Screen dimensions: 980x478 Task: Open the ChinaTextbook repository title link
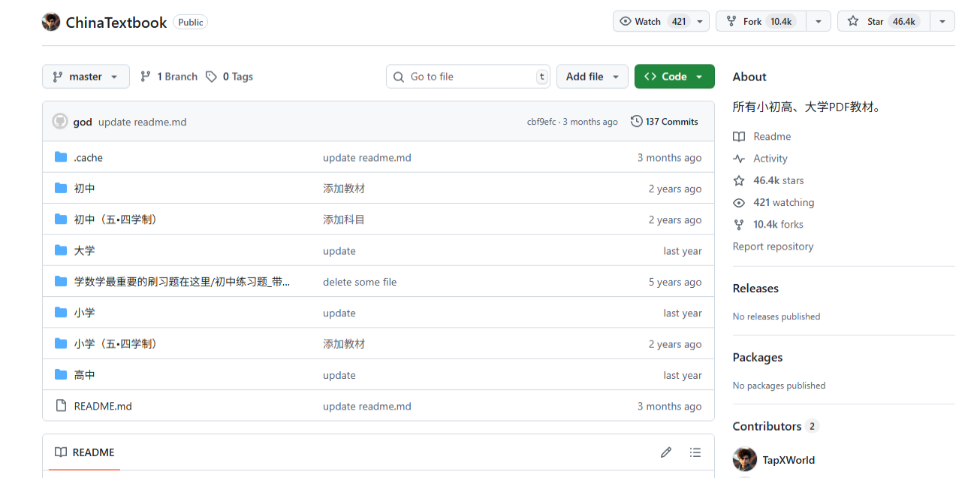click(x=116, y=23)
